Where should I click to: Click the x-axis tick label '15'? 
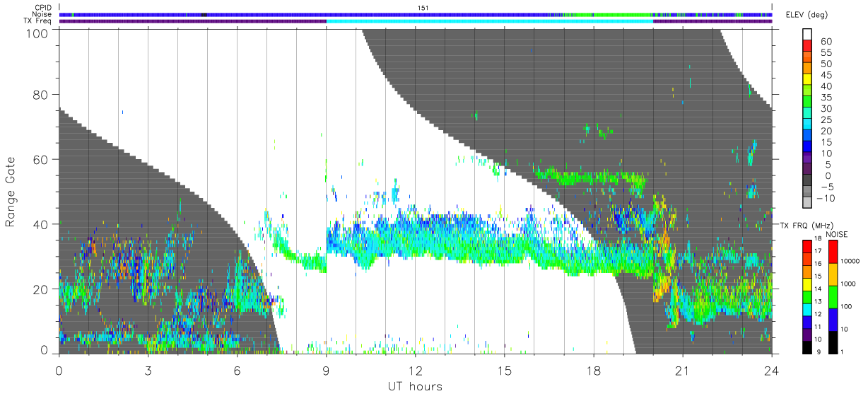coord(504,371)
